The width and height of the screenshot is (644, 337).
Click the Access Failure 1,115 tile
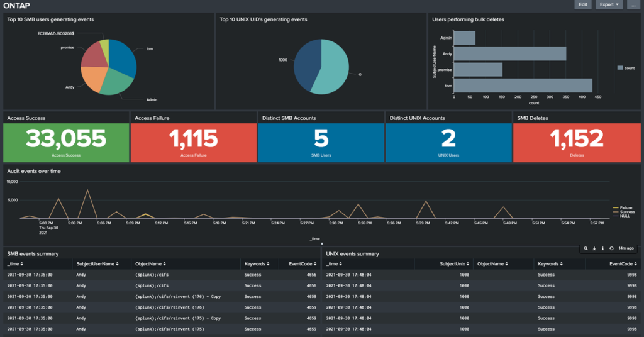(193, 139)
